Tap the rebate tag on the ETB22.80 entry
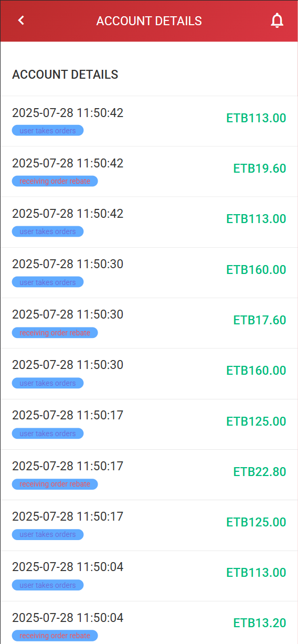Screen dimensions: 298x644 click(x=55, y=484)
